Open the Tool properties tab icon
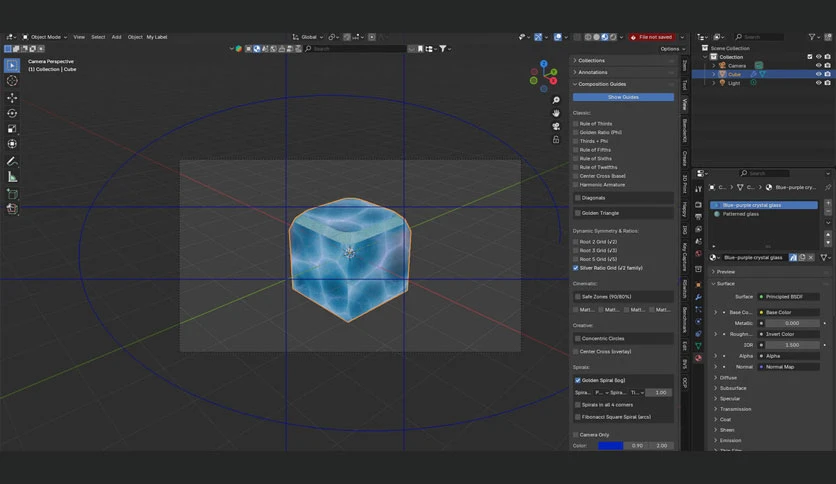 (698, 189)
